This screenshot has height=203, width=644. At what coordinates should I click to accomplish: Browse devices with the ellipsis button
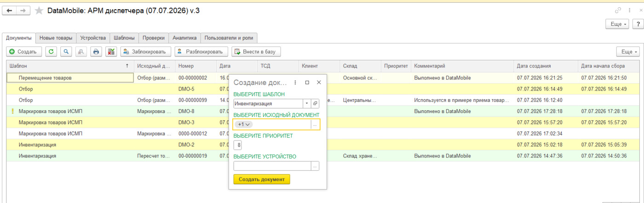click(x=315, y=166)
